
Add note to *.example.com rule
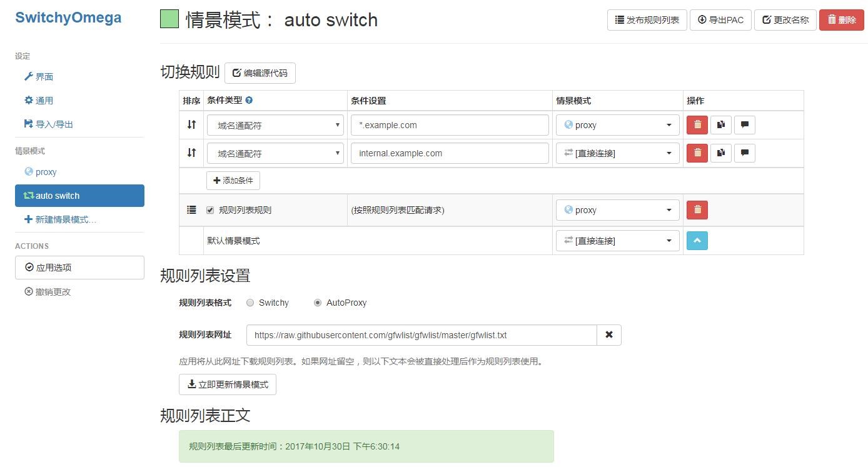coord(744,125)
